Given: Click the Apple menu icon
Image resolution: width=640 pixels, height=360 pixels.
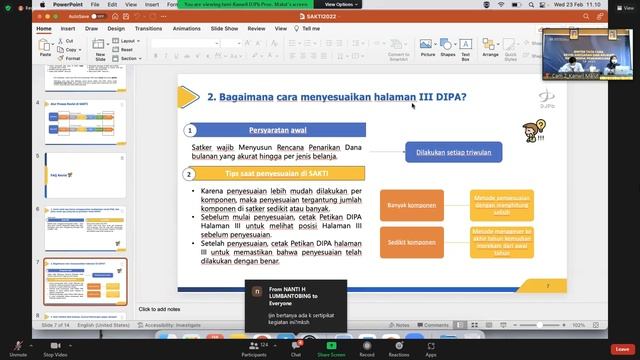Looking at the screenshot, I should click(x=42, y=4).
